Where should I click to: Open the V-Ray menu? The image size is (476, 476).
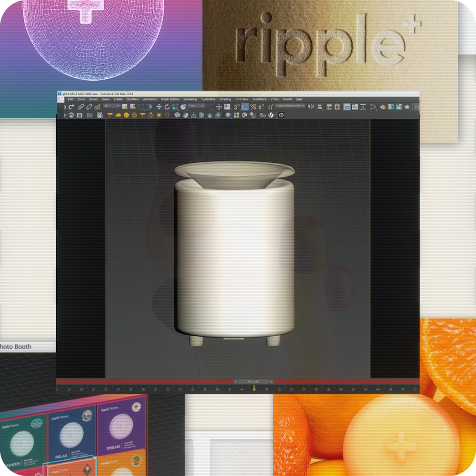275,99
